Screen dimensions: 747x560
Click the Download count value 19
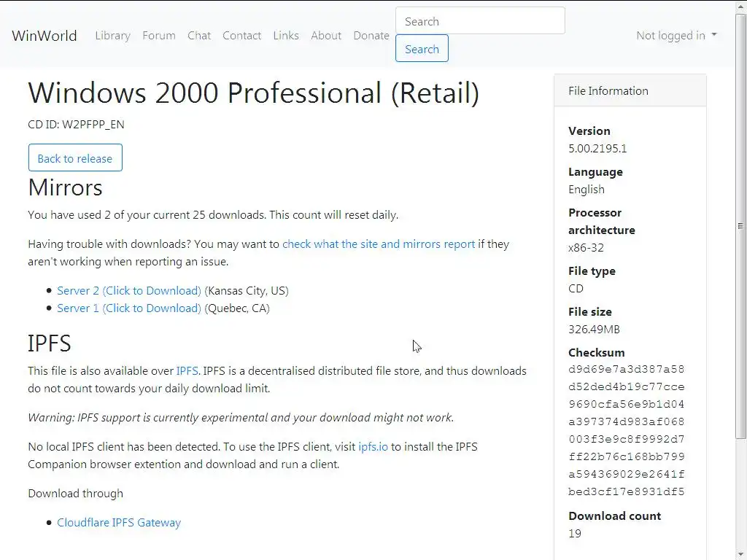pyautogui.click(x=575, y=534)
